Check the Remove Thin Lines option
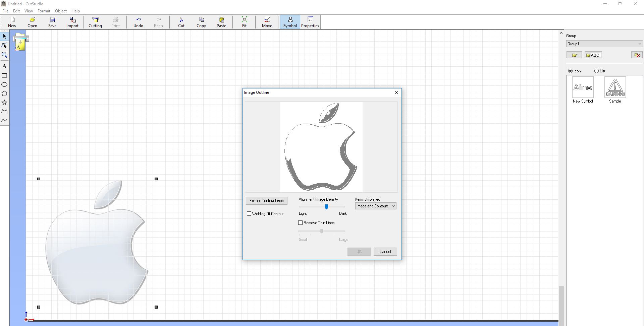Image resolution: width=644 pixels, height=326 pixels. point(301,223)
